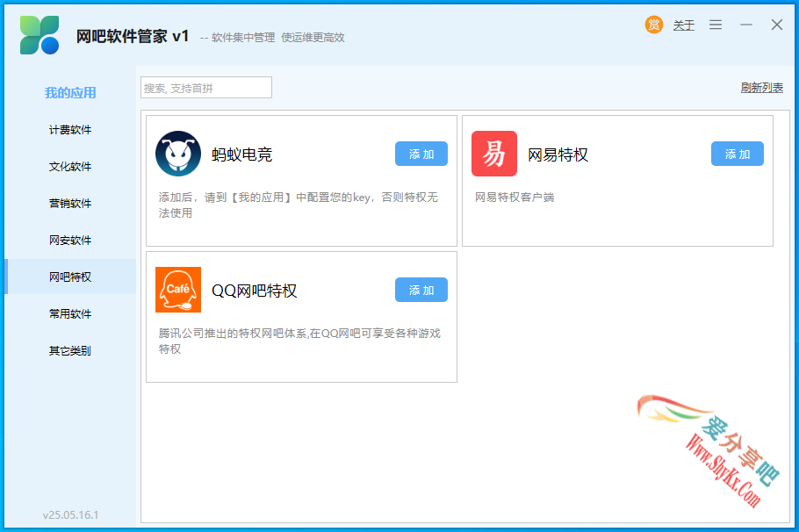Open the 其它类别 category

[70, 350]
